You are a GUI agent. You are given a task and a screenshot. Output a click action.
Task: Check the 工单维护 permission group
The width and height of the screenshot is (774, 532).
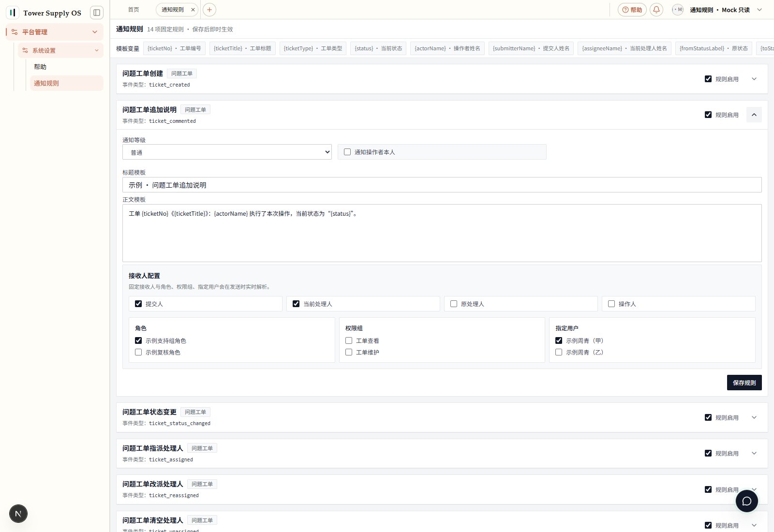coord(349,352)
